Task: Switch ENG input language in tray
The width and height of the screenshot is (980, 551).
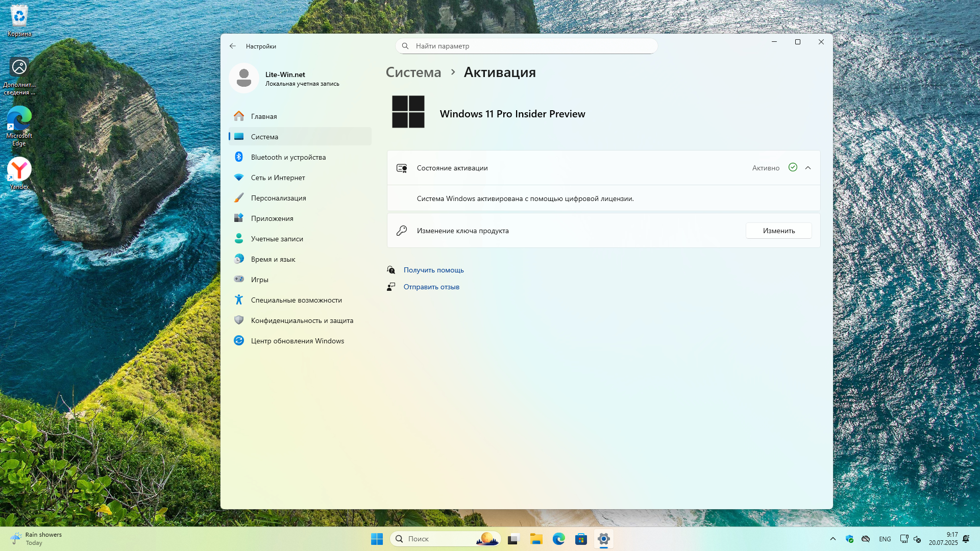Action: click(x=885, y=539)
